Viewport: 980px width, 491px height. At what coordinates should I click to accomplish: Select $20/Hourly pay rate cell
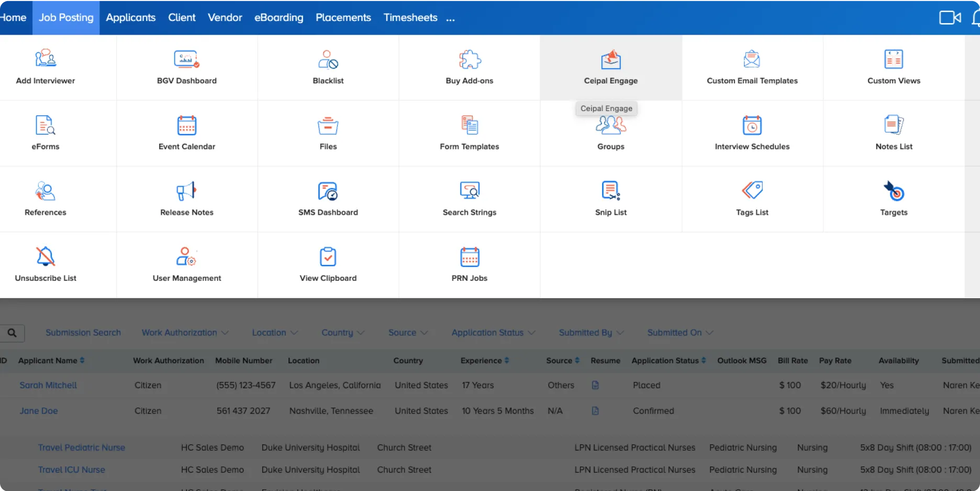[843, 385]
